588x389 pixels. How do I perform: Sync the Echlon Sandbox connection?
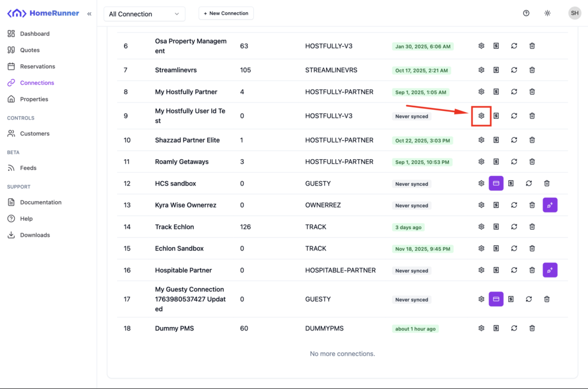tap(514, 249)
